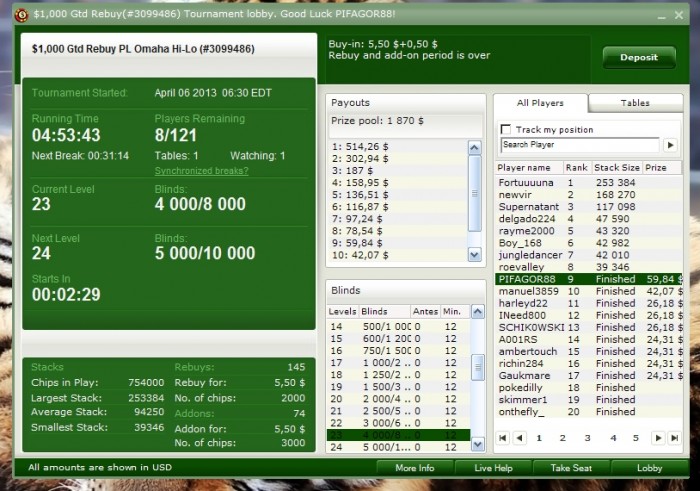Select player Boy_168 row
Viewport: 700px width, 491px height.
[x=588, y=243]
